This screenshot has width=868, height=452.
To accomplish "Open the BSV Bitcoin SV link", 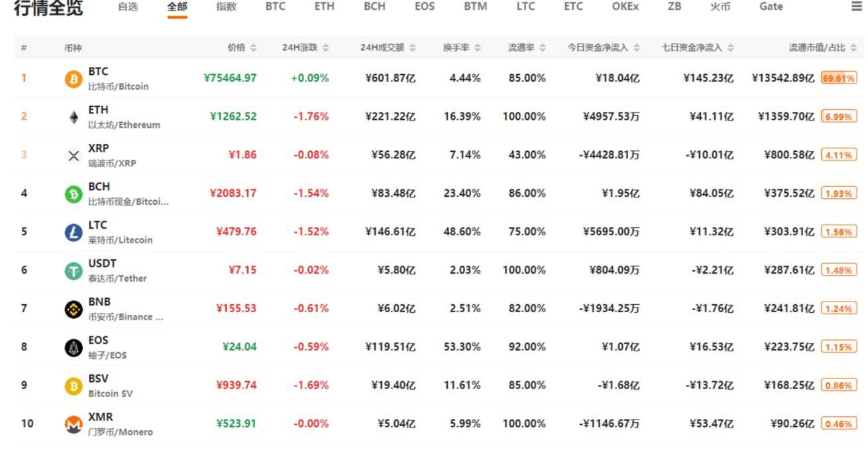I will pyautogui.click(x=98, y=379).
